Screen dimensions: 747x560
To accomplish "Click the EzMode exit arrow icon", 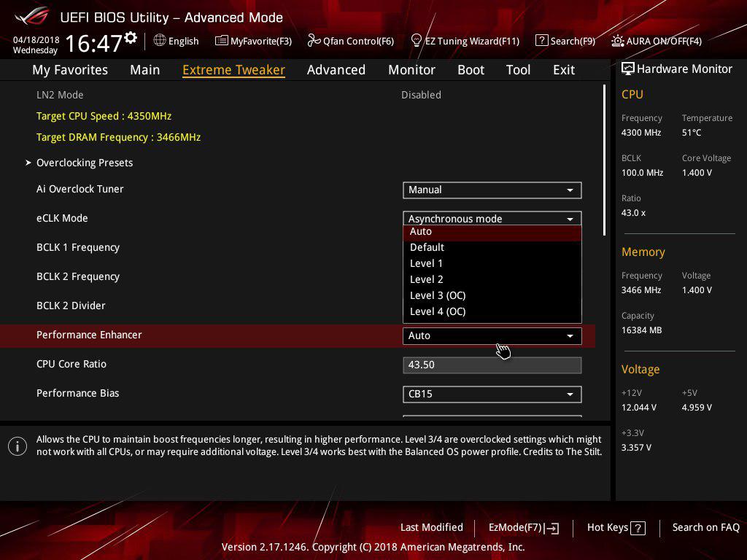I will (553, 528).
